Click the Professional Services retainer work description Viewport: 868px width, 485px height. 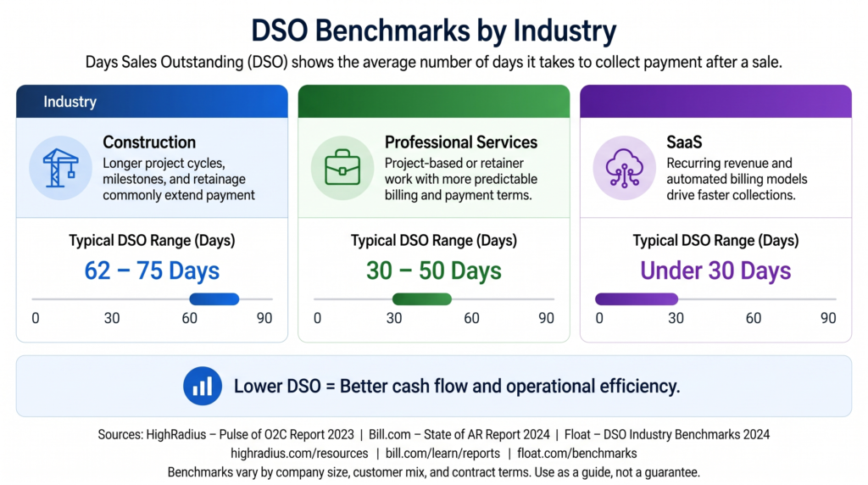coord(461,180)
